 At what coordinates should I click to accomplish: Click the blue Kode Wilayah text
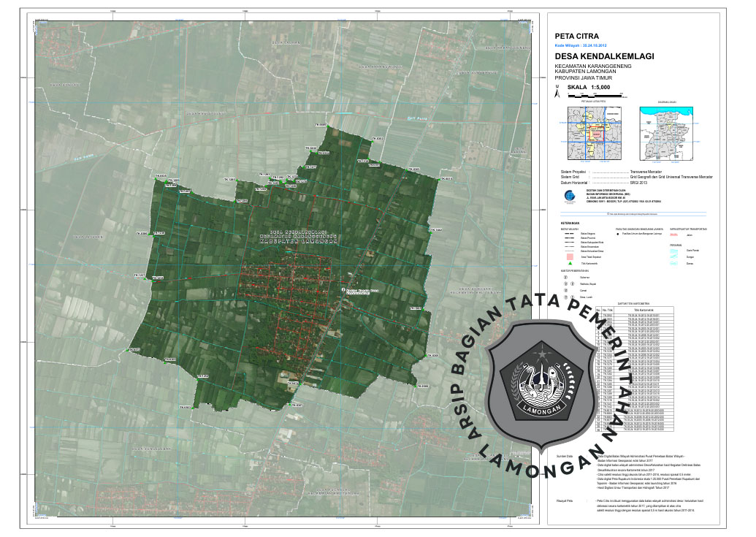pyautogui.click(x=581, y=45)
